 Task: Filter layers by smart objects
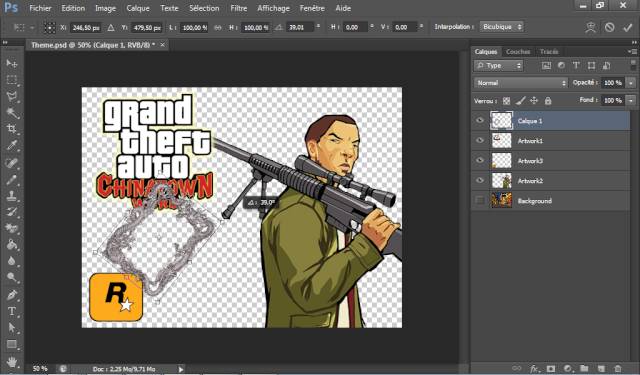click(x=607, y=66)
